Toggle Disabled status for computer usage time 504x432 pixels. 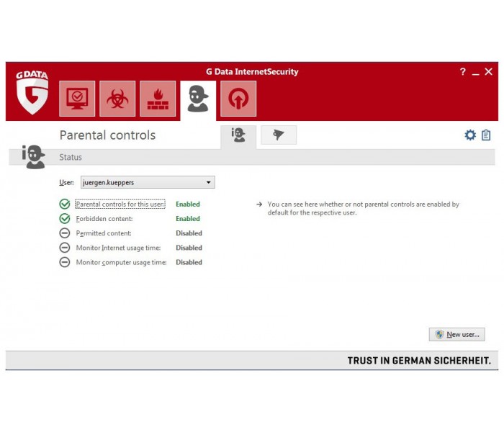click(x=189, y=262)
